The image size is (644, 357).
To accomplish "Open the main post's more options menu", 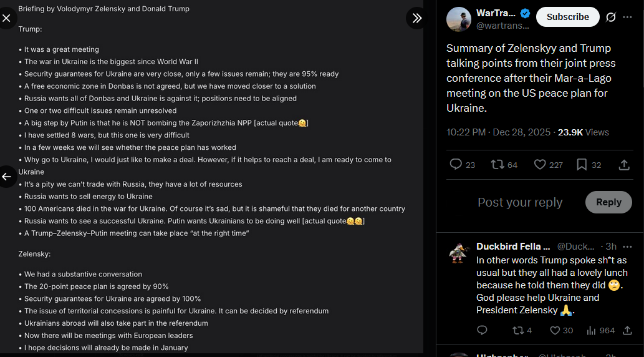I will point(628,17).
